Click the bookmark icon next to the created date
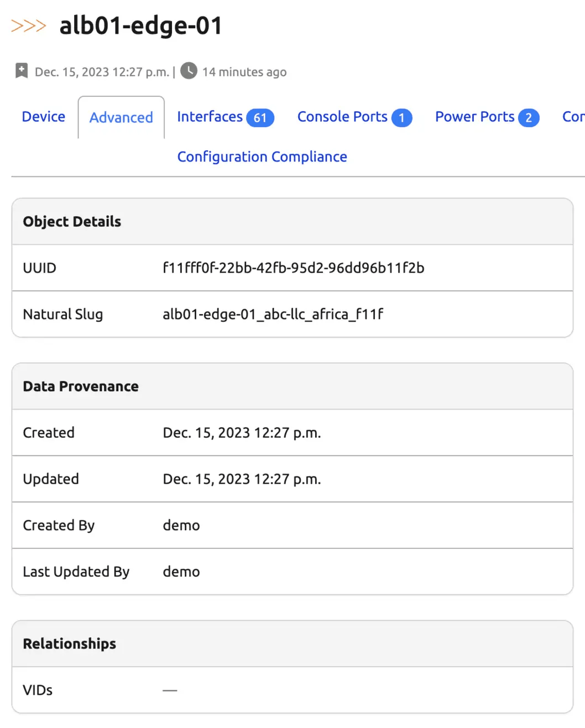 pyautogui.click(x=22, y=71)
